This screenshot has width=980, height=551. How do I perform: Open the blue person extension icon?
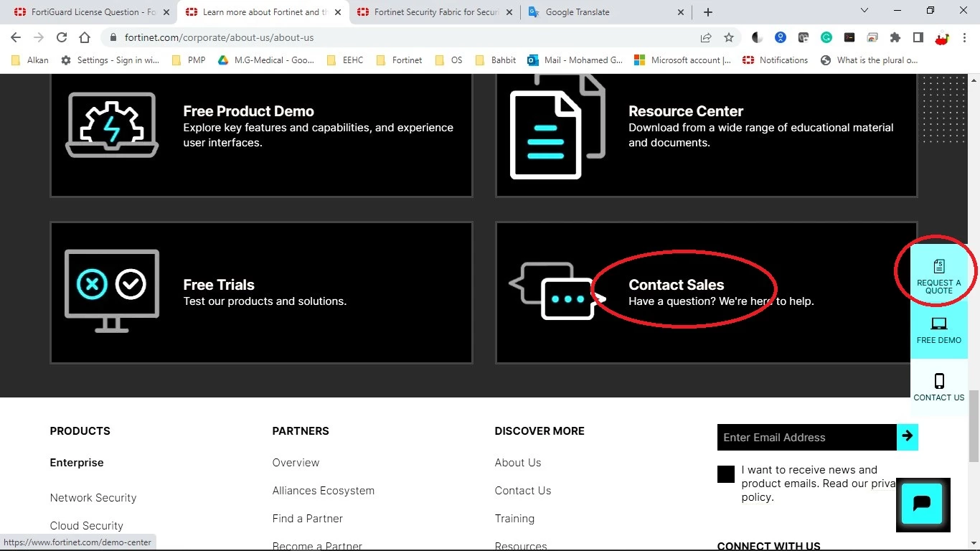tap(781, 37)
